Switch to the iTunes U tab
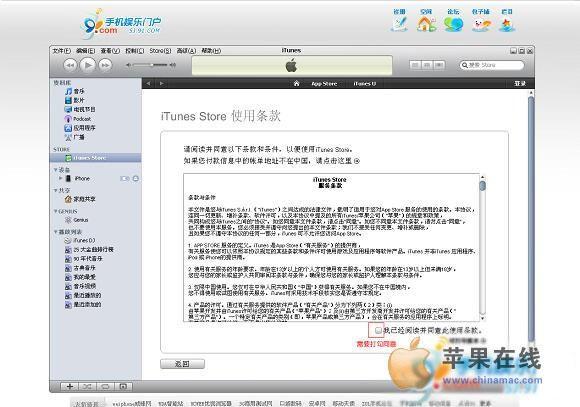The height and width of the screenshot is (407, 580). pos(364,84)
